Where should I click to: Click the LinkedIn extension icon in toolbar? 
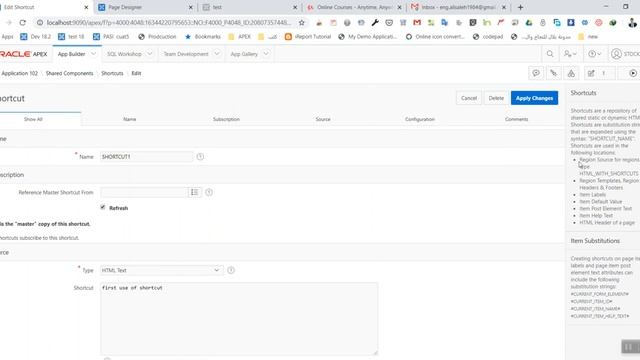(487, 22)
